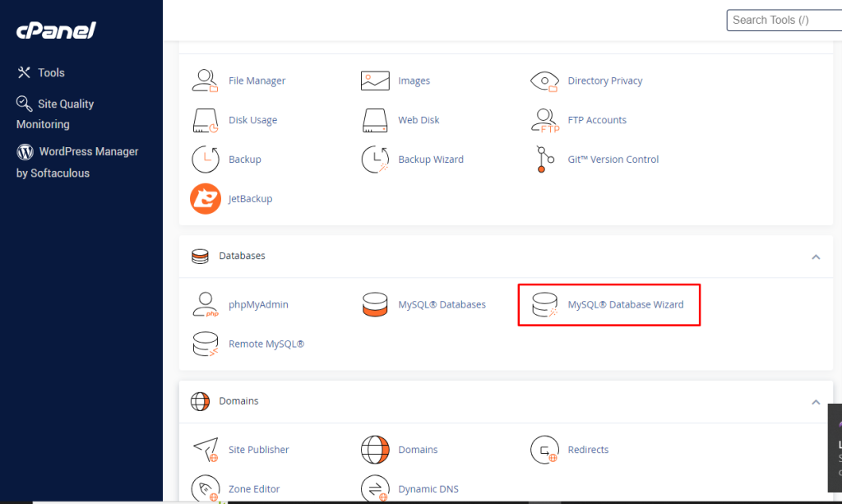The height and width of the screenshot is (504, 842).
Task: Open the Dynamic DNS icon
Action: pos(375,488)
